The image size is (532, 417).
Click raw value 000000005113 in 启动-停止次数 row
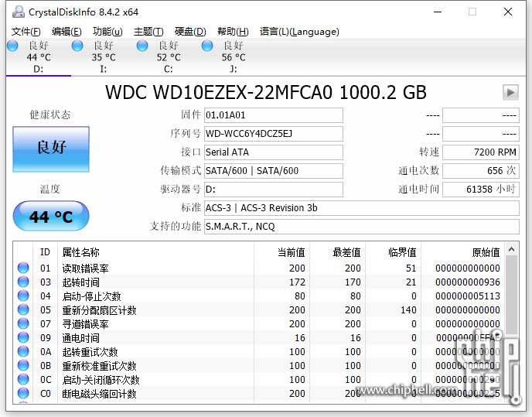pyautogui.click(x=468, y=296)
